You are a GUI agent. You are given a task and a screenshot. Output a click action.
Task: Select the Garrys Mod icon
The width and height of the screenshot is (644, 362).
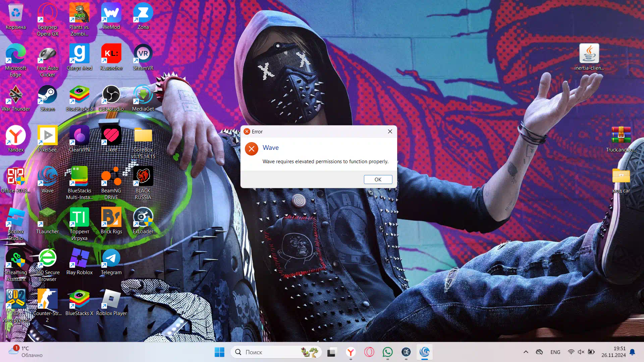tap(79, 57)
